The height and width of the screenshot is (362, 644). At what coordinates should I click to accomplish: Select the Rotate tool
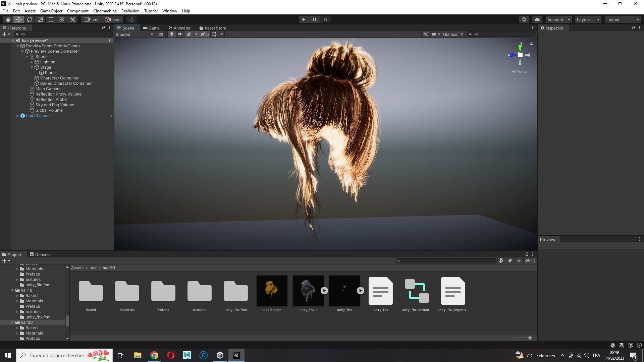pyautogui.click(x=30, y=19)
